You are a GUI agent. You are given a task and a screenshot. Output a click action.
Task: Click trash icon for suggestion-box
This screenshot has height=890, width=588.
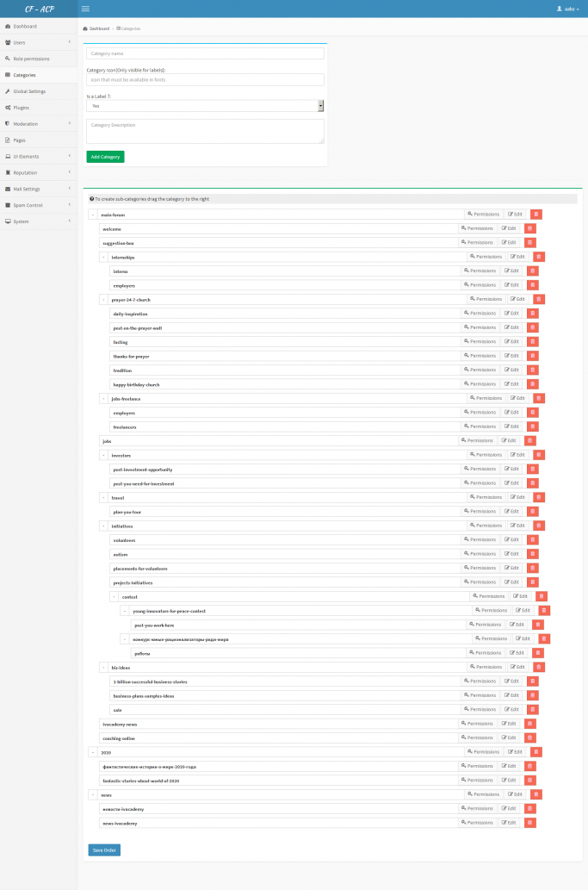click(x=529, y=242)
